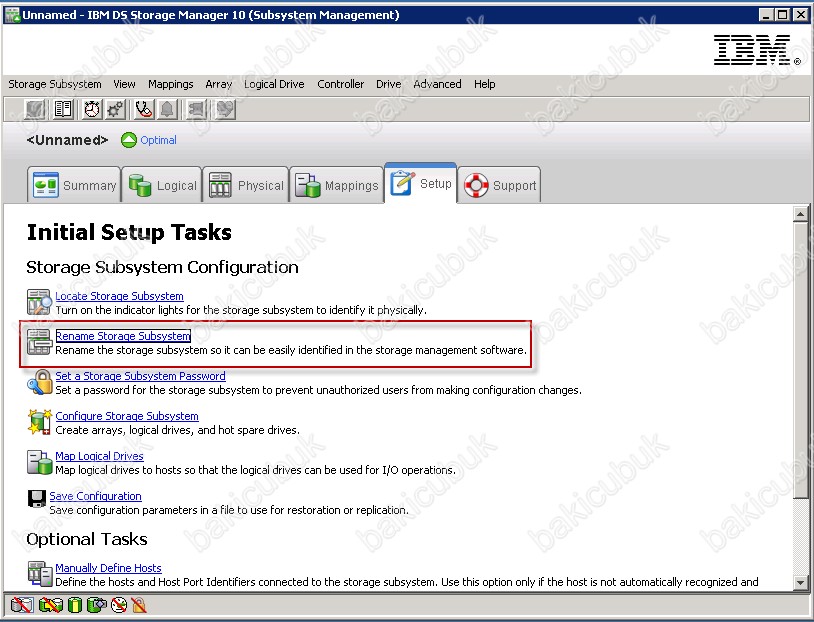This screenshot has width=814, height=622.
Task: Click the stopwatch performance monitor toolbar icon
Action: (91, 109)
